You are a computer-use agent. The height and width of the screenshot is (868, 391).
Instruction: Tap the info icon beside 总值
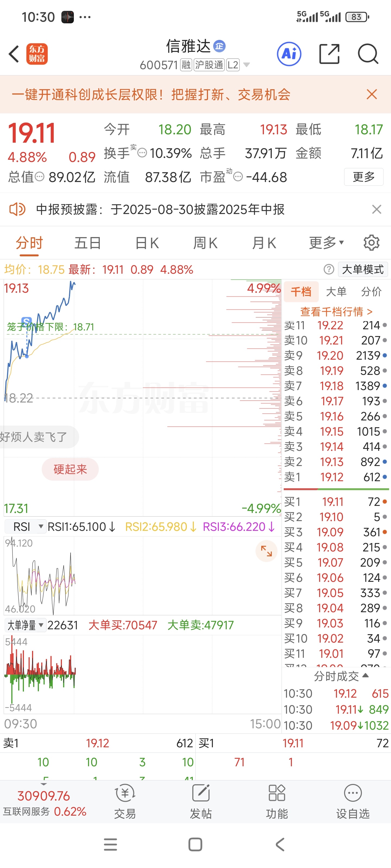coord(39,177)
